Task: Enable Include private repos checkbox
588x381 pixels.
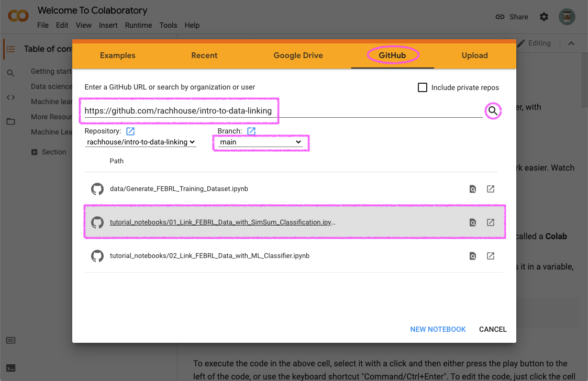Action: tap(423, 87)
